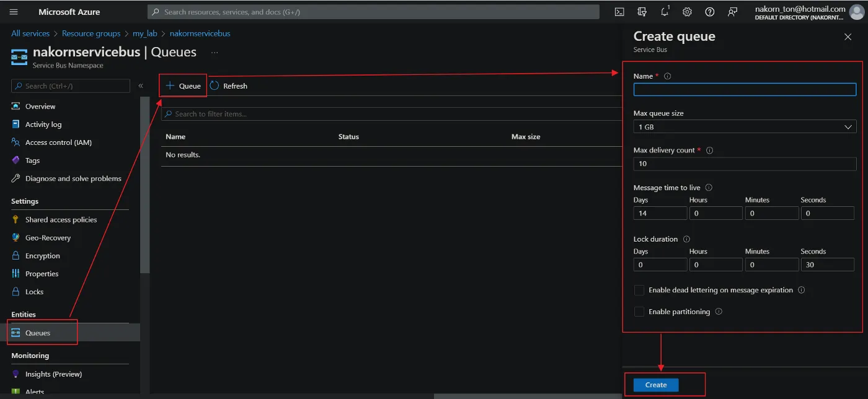
Task: Go to nakornservicebus breadcrumb
Action: (x=200, y=33)
